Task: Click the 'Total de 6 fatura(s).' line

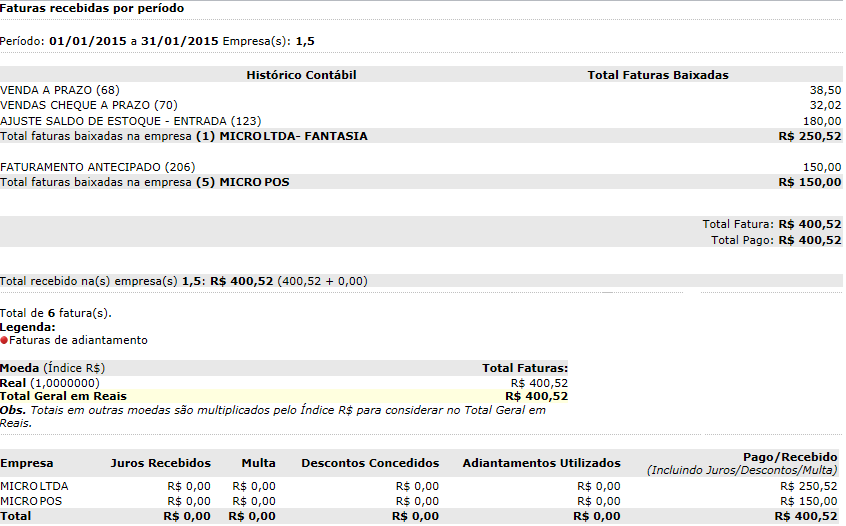Action: [56, 313]
